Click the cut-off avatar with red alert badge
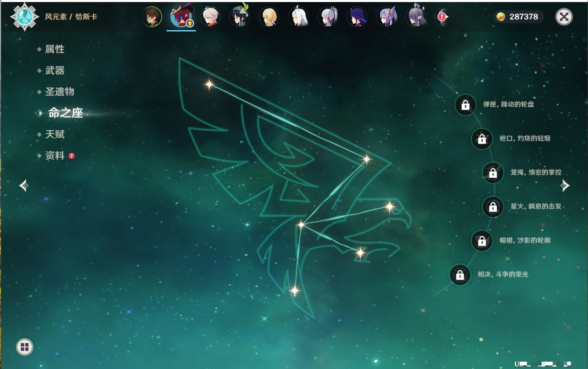Viewport: 588px width, 369px height. click(442, 17)
